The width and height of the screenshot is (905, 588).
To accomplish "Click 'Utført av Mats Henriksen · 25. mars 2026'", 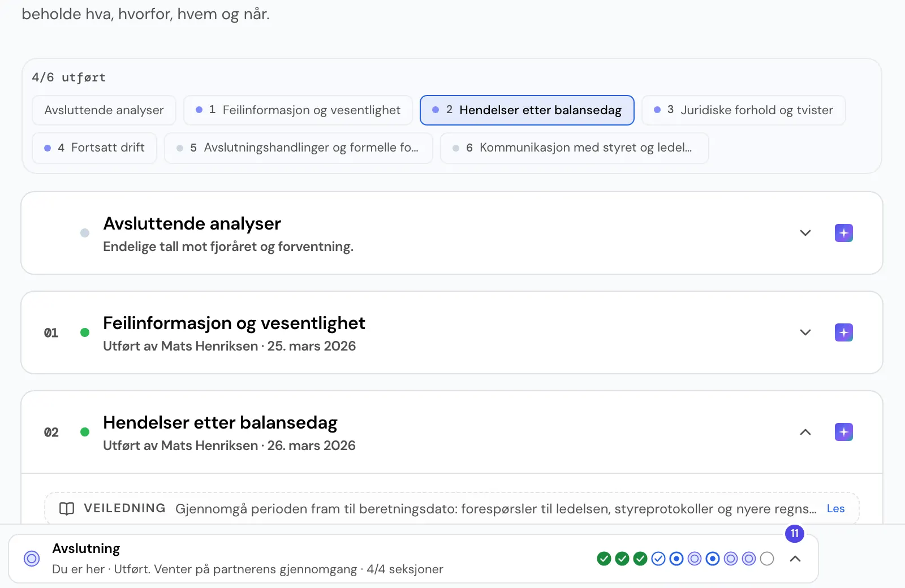I will [229, 346].
